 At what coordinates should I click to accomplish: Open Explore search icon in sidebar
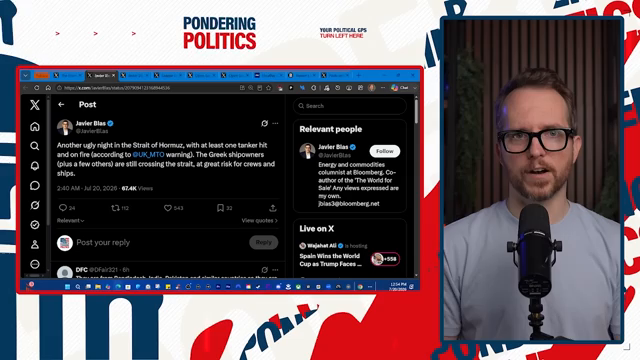(35, 146)
